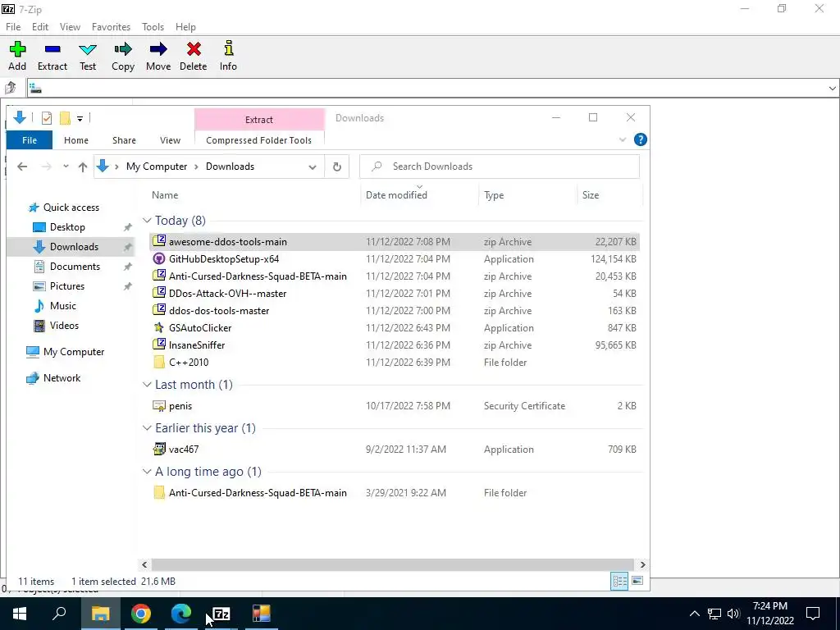
Task: Open Microsoft Edge from the taskbar
Action: coord(181,614)
